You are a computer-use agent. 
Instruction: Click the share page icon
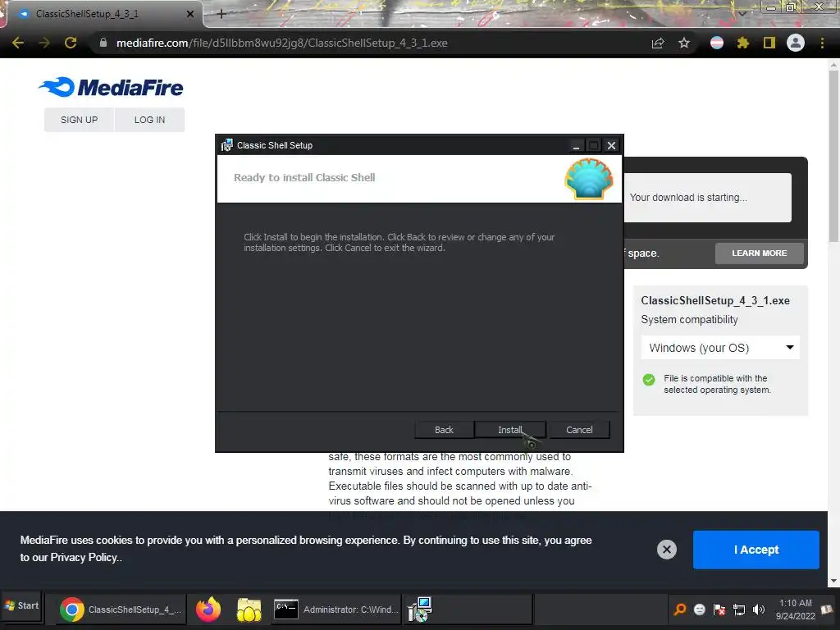[x=658, y=43]
